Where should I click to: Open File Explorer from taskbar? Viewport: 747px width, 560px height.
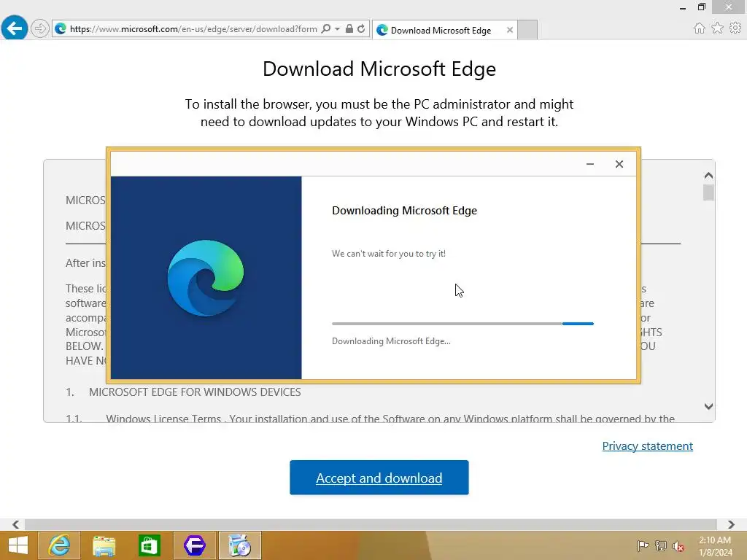(104, 545)
